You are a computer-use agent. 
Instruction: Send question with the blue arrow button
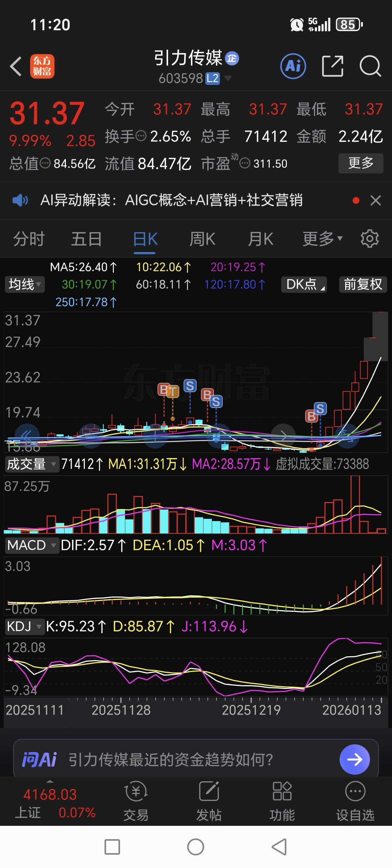pyautogui.click(x=354, y=759)
